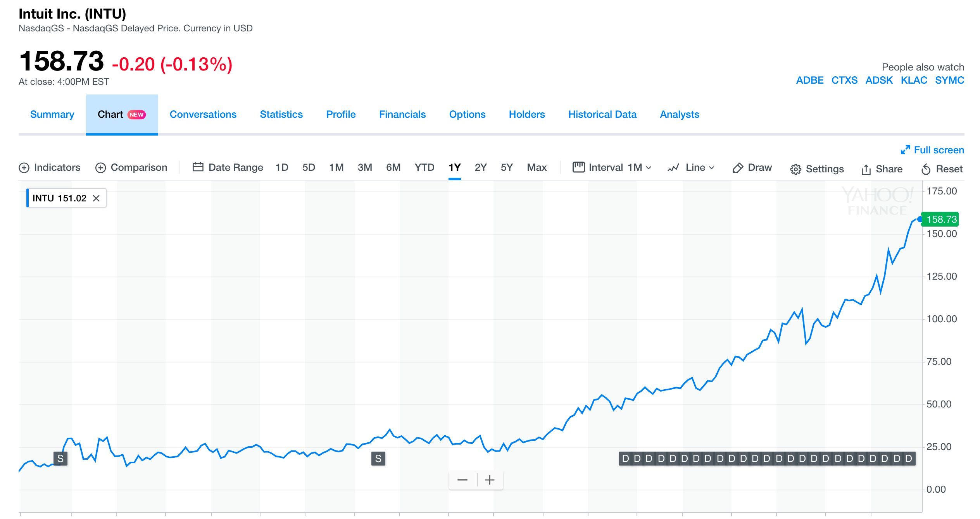
Task: Switch range to YTD
Action: [424, 167]
